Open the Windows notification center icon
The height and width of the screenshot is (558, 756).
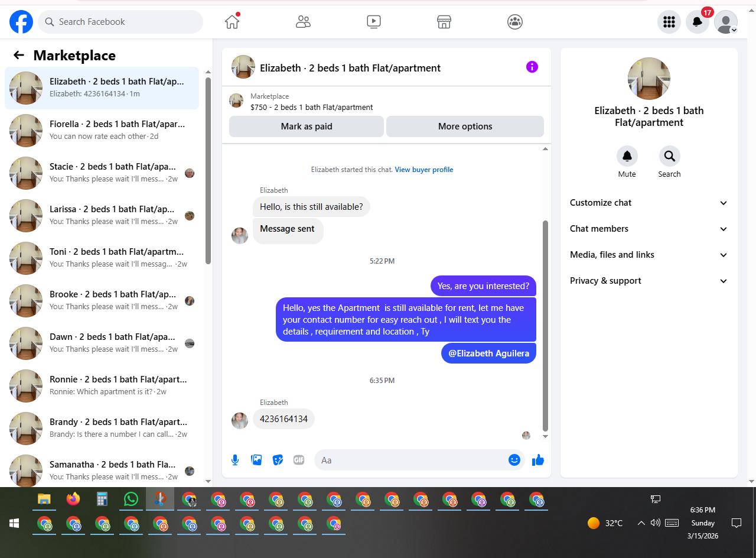pos(737,523)
